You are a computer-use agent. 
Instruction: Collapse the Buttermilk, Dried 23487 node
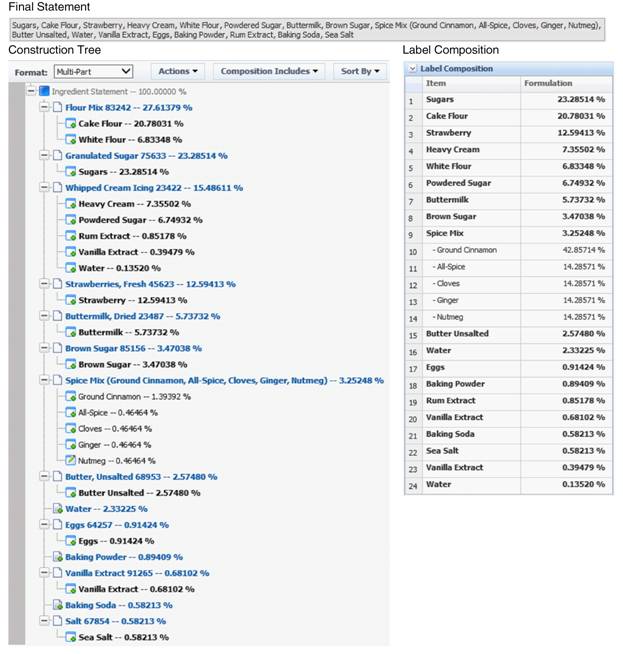point(44,316)
